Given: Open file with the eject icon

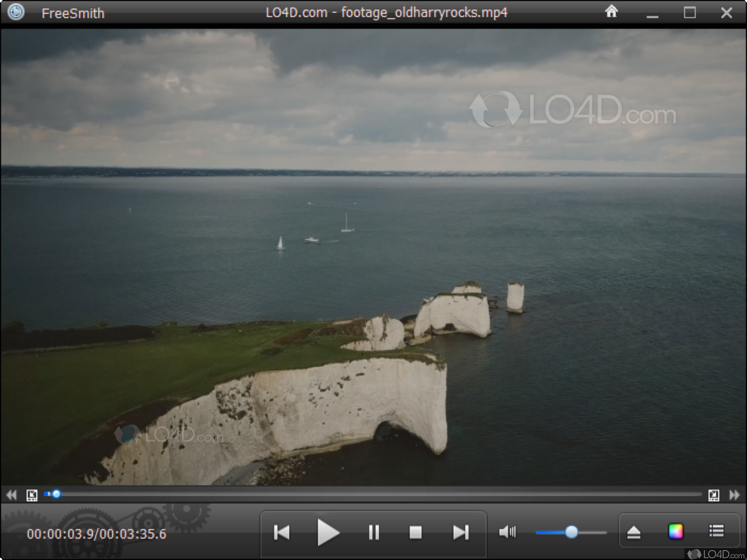Looking at the screenshot, I should (633, 532).
